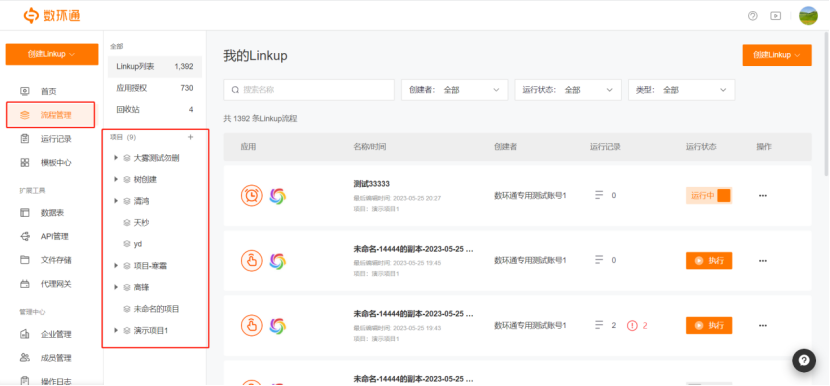Open more options for 测试33333 row
Image resolution: width=830 pixels, height=386 pixels.
coord(763,195)
